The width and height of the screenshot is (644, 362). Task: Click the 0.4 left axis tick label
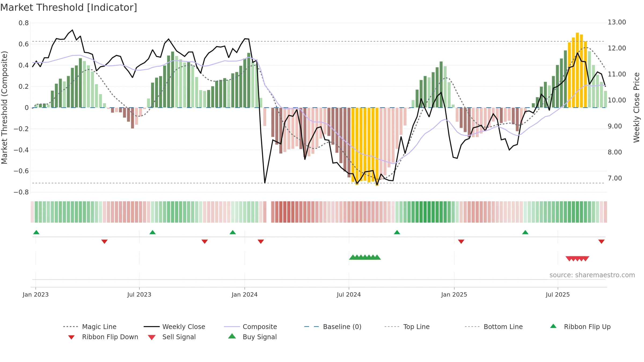tap(24, 65)
